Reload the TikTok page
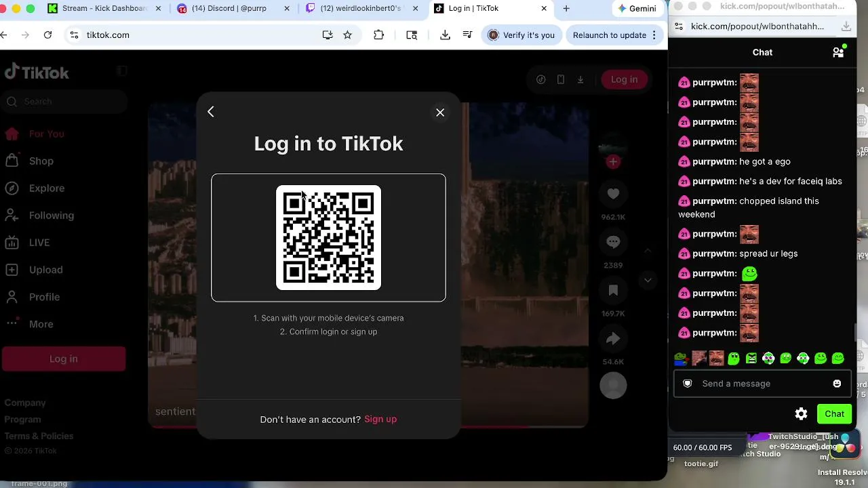Screen dimensions: 868x488 47,35
